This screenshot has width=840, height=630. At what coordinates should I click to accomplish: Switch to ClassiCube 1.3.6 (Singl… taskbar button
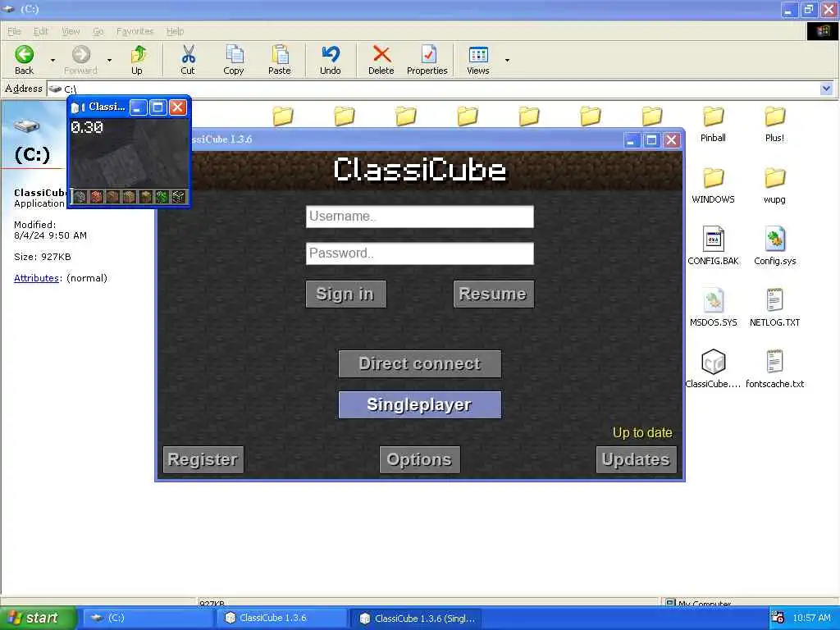point(417,618)
